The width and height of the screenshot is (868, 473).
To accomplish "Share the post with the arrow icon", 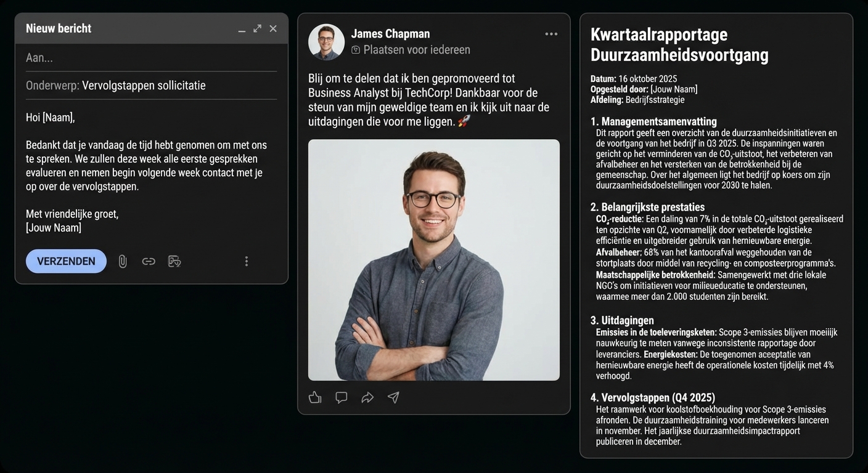I will pyautogui.click(x=367, y=397).
